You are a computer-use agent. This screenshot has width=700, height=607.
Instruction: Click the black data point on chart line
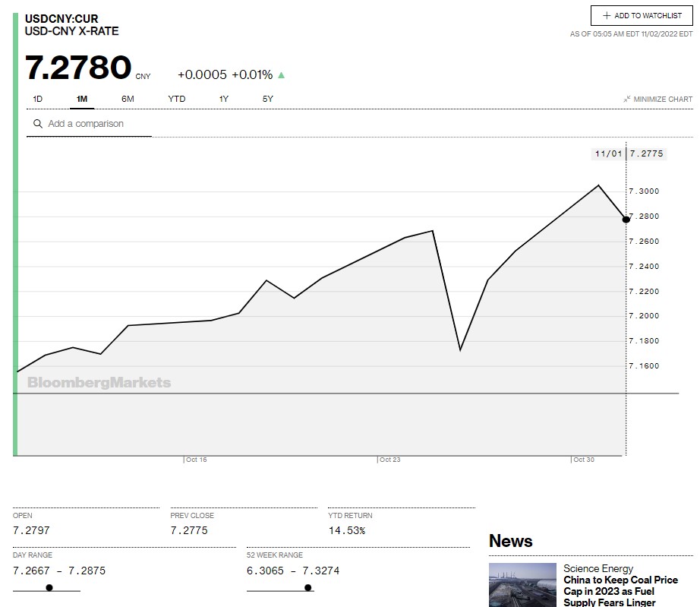point(626,220)
